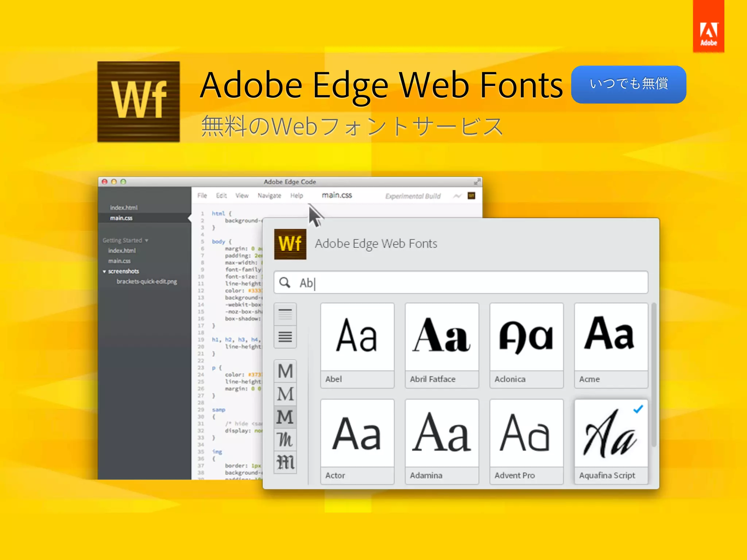Screen dimensions: 747x560
Task: Open the Edit menu in Edge Code
Action: coord(221,196)
